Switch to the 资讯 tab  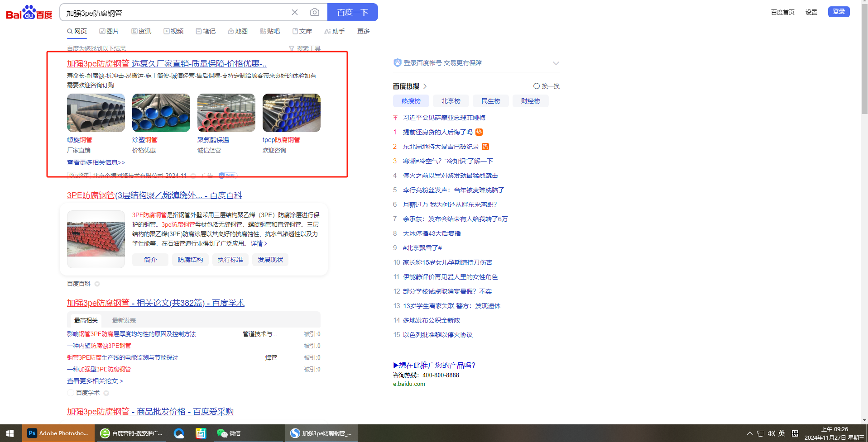tap(141, 31)
